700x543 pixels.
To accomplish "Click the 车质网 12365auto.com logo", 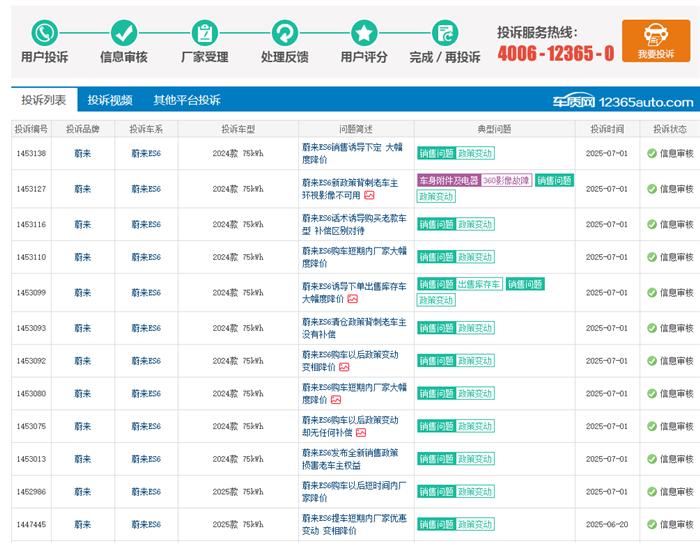I will (623, 102).
